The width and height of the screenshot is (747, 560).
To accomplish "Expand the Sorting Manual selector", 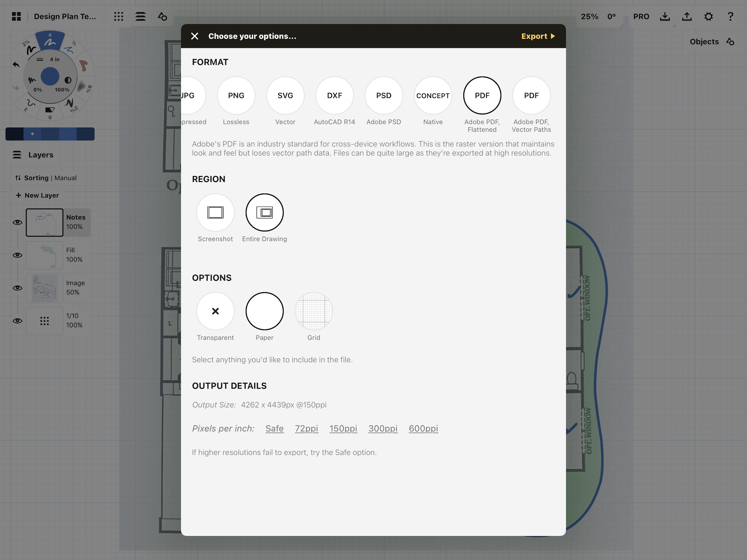I will pyautogui.click(x=46, y=178).
